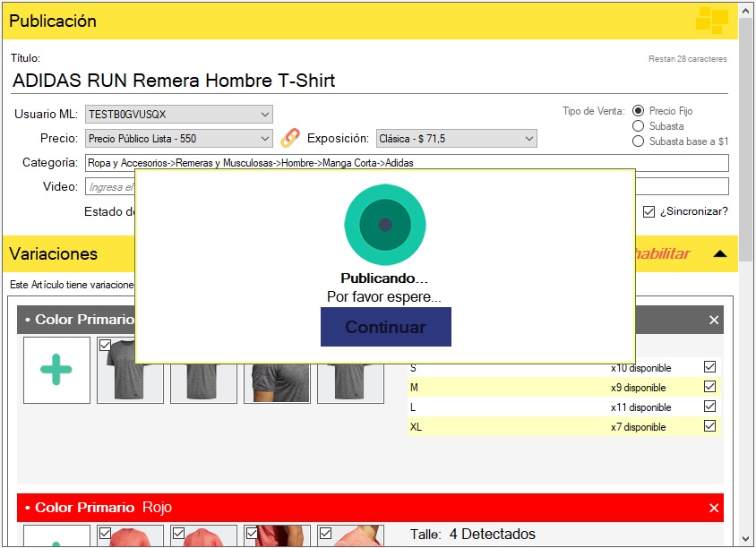Select the size XL row
The image size is (756, 548).
[564, 427]
